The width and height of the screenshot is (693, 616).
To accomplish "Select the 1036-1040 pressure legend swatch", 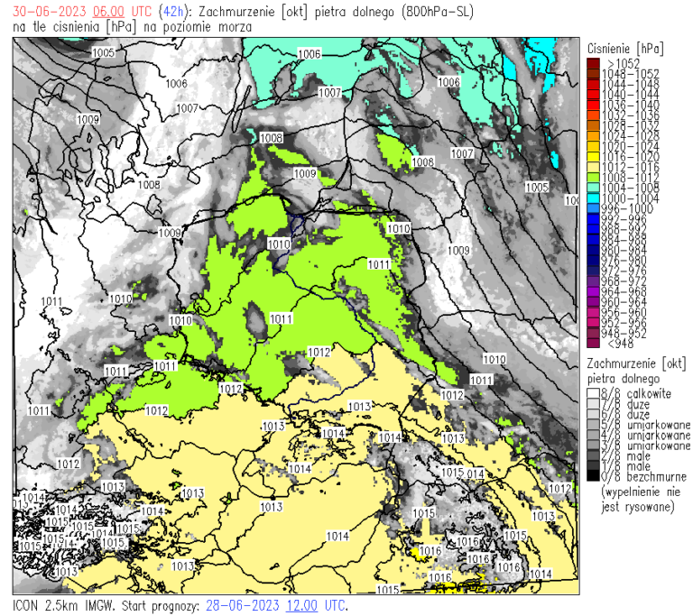I will tap(593, 105).
